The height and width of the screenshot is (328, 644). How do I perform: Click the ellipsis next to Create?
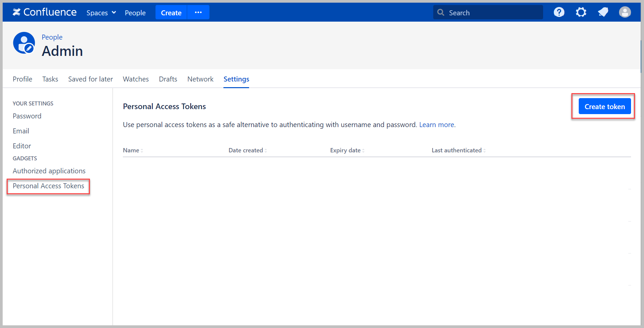[198, 12]
